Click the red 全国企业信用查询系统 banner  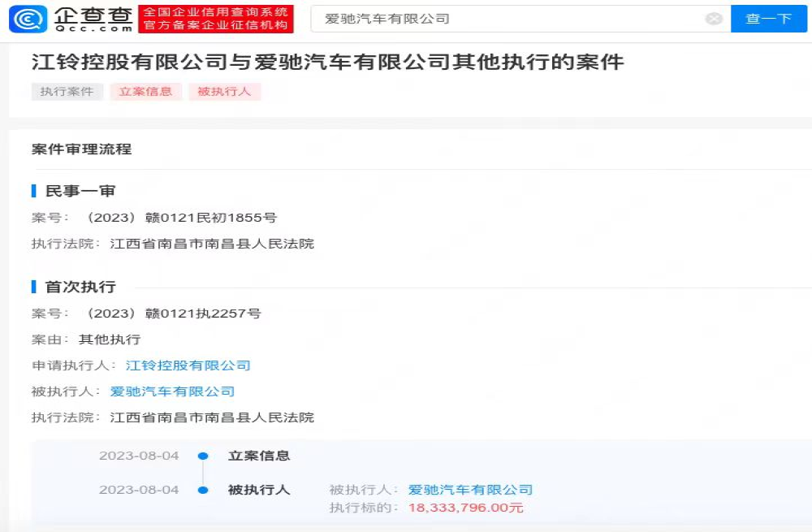pyautogui.click(x=216, y=19)
